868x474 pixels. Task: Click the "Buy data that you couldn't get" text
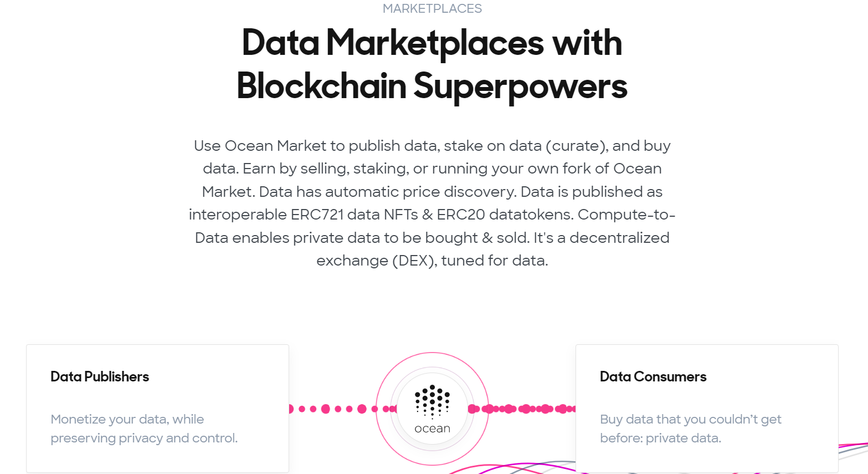690,420
